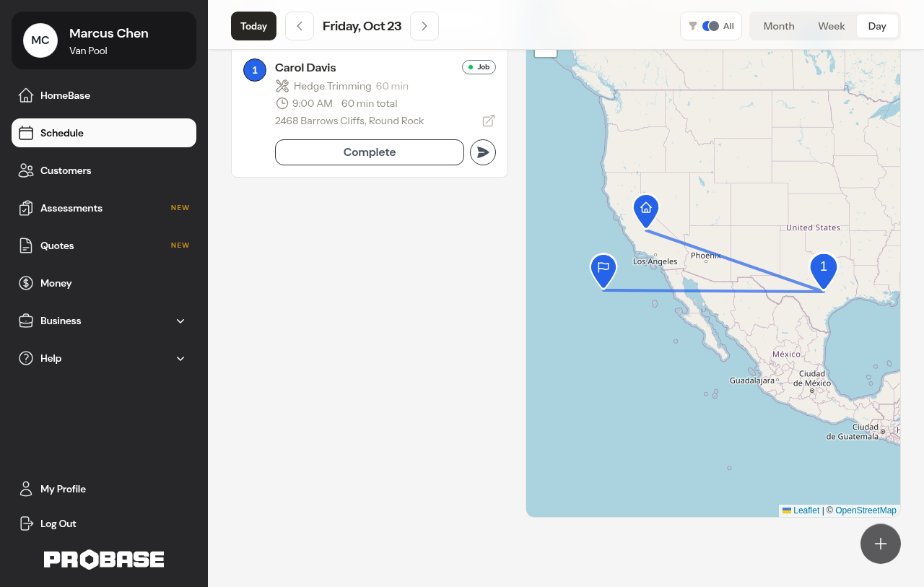Image resolution: width=924 pixels, height=587 pixels.
Task: Expand the Help menu chevron
Action: [x=180, y=358]
